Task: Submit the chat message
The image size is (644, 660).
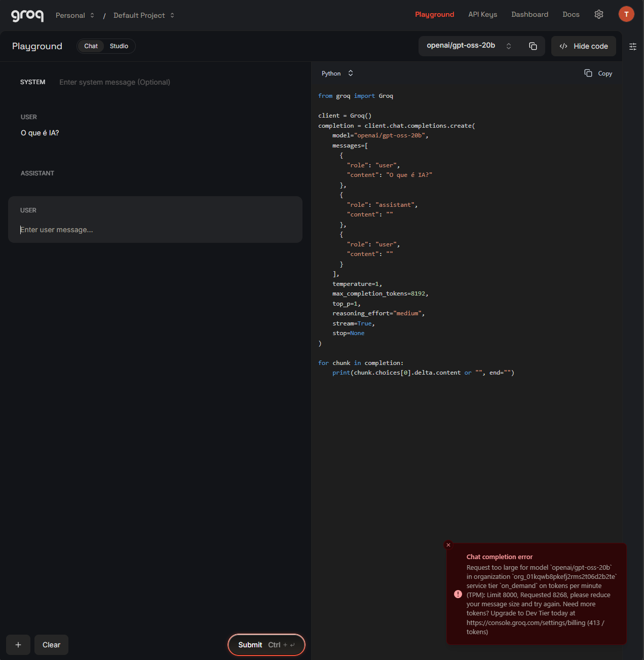Action: coord(267,645)
